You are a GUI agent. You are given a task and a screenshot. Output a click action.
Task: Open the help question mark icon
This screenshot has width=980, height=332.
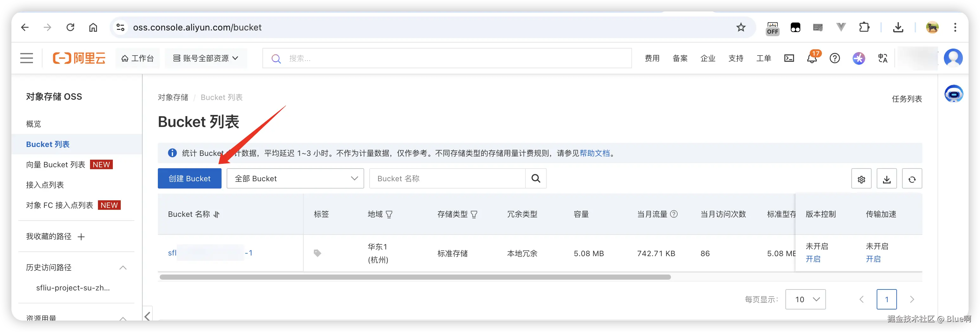pyautogui.click(x=835, y=58)
